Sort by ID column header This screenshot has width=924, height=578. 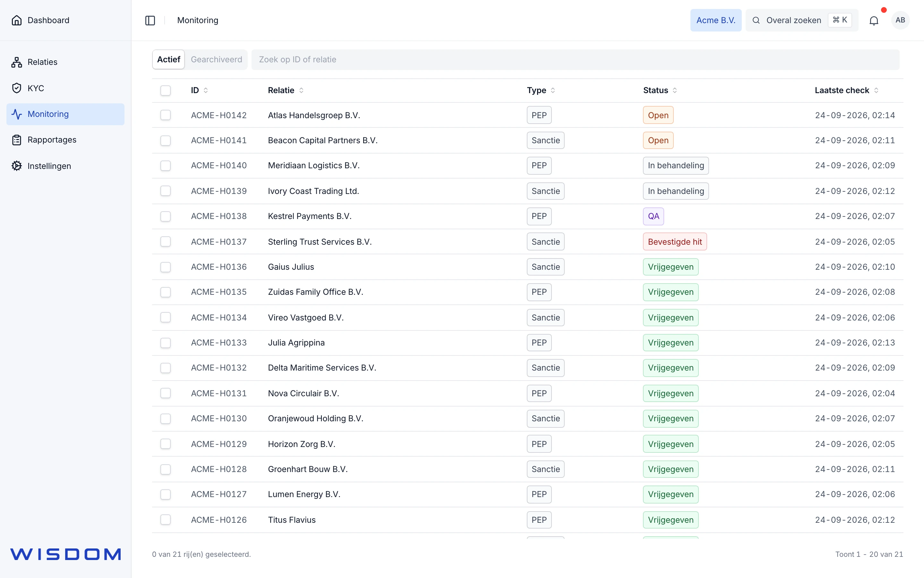[x=199, y=91]
